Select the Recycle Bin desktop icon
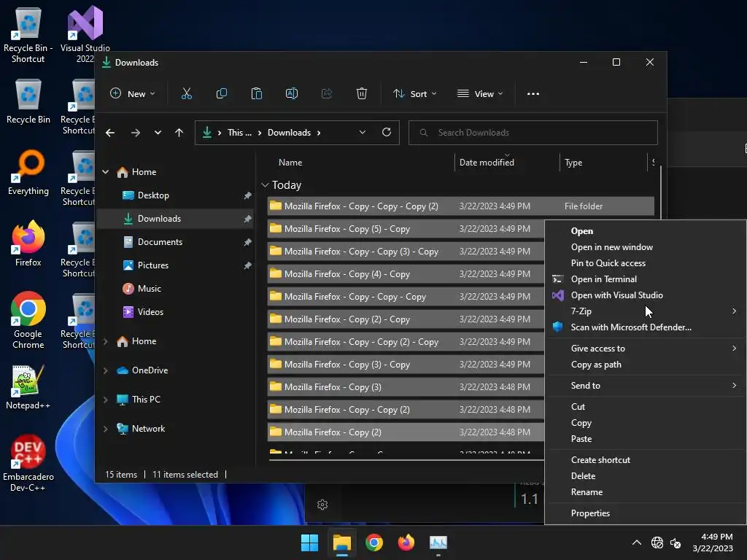This screenshot has width=747, height=560. [x=28, y=101]
